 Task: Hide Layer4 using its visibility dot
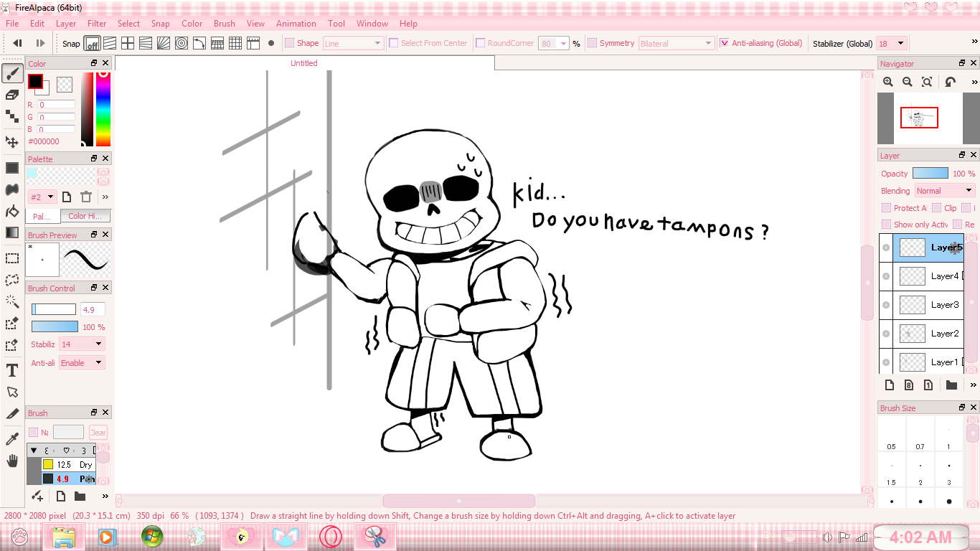[886, 276]
